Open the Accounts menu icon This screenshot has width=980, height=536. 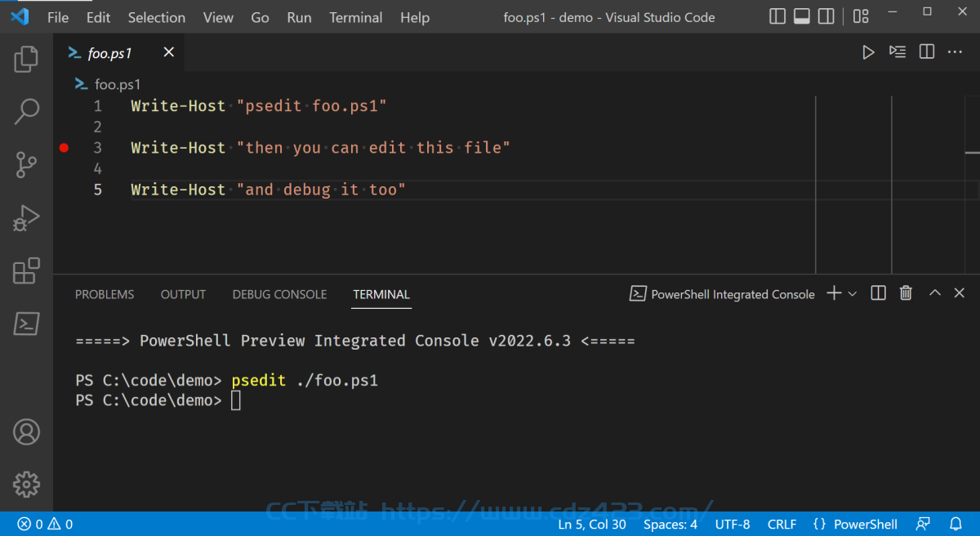click(26, 431)
